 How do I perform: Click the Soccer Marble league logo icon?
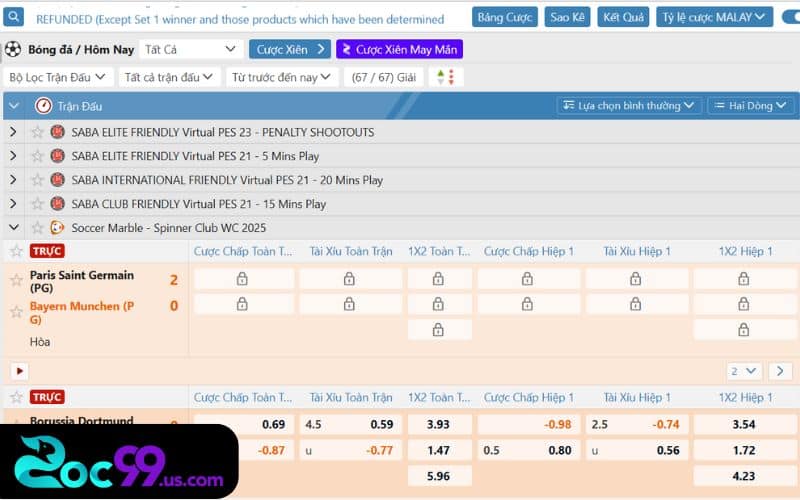[57, 228]
